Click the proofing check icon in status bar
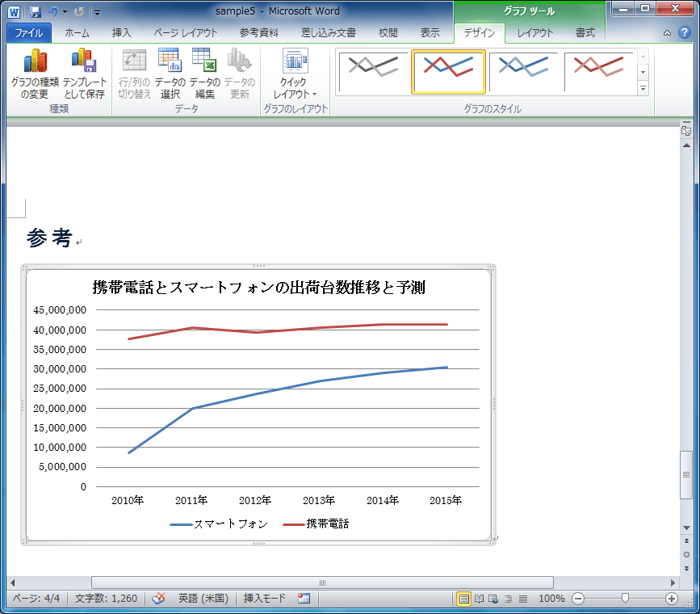 click(158, 599)
